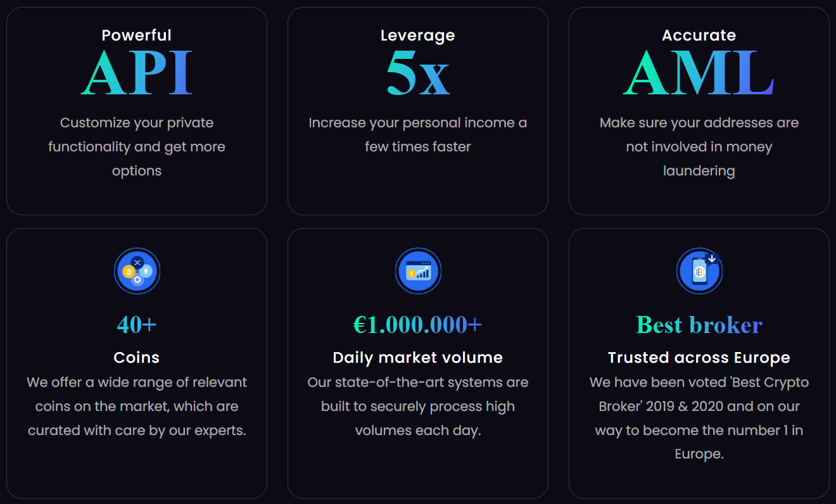Image resolution: width=836 pixels, height=504 pixels.
Task: Click the mobile phone globe icon
Action: tap(699, 271)
